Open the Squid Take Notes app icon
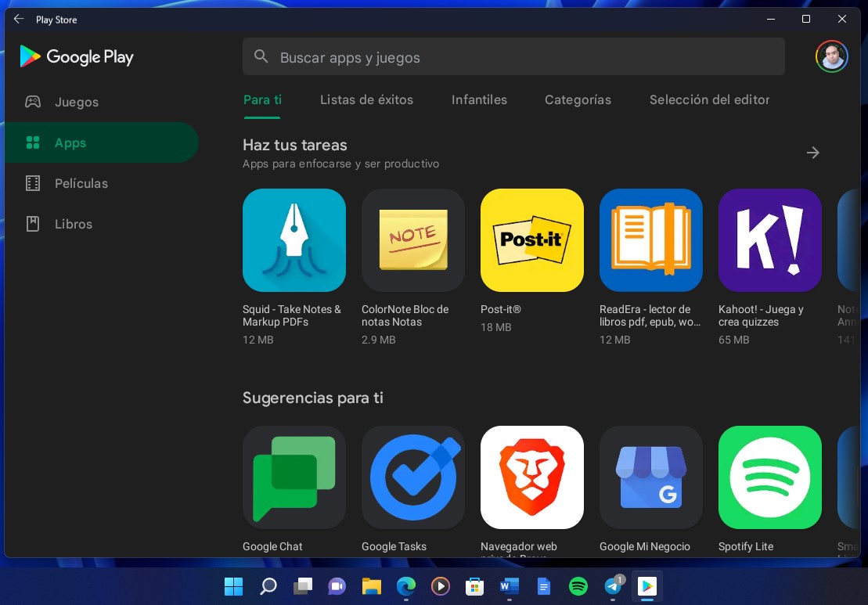The height and width of the screenshot is (605, 868). click(x=294, y=240)
